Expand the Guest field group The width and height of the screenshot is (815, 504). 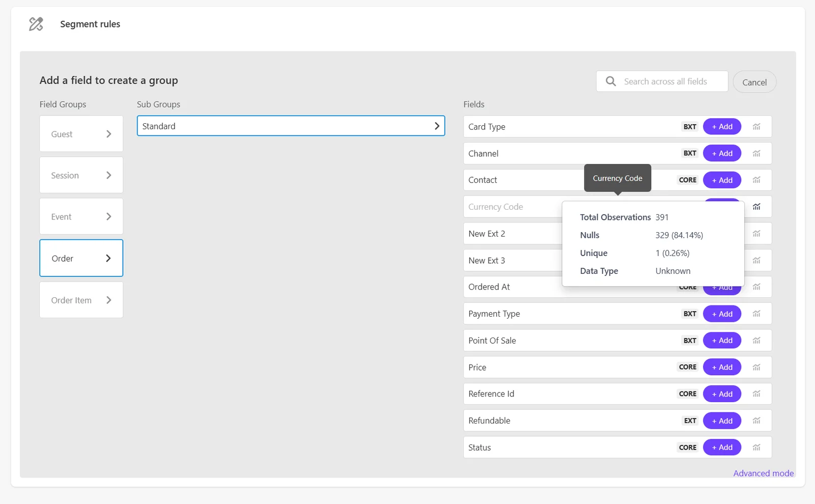point(81,134)
